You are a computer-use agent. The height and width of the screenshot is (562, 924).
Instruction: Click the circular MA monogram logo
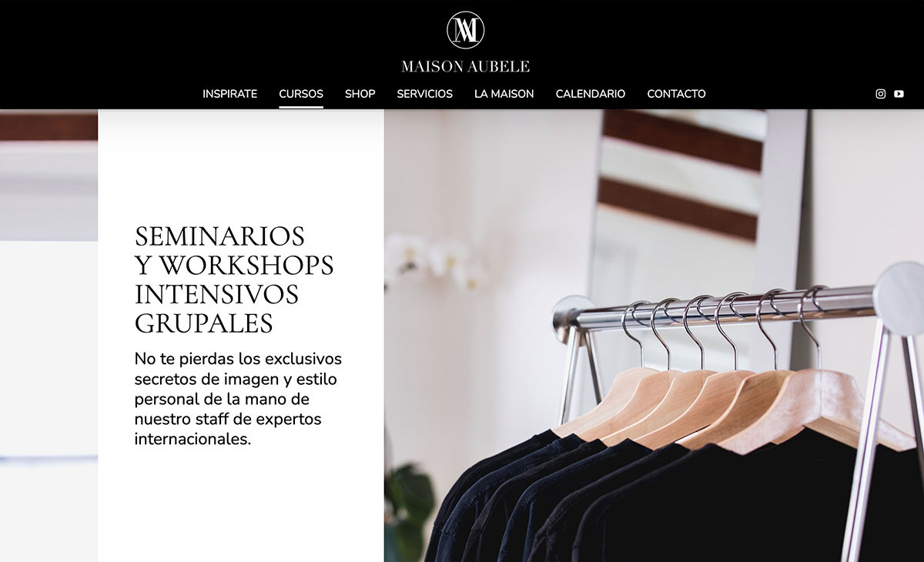(465, 30)
